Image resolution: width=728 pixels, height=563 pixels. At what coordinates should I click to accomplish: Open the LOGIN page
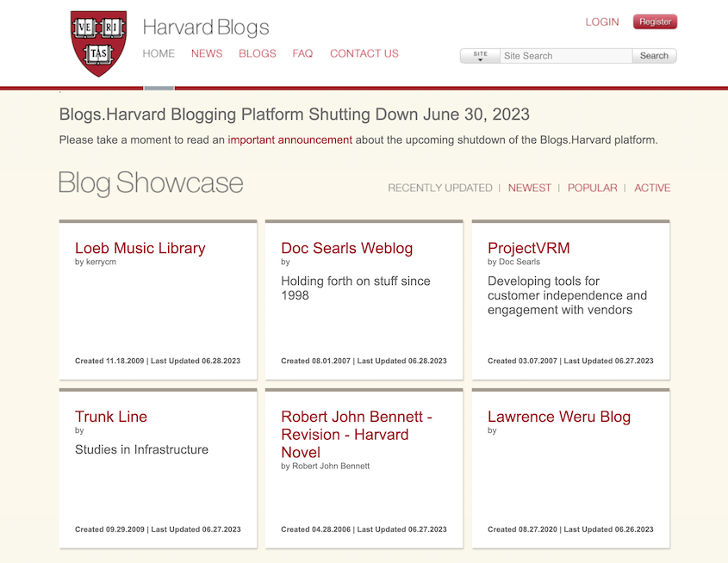tap(601, 22)
